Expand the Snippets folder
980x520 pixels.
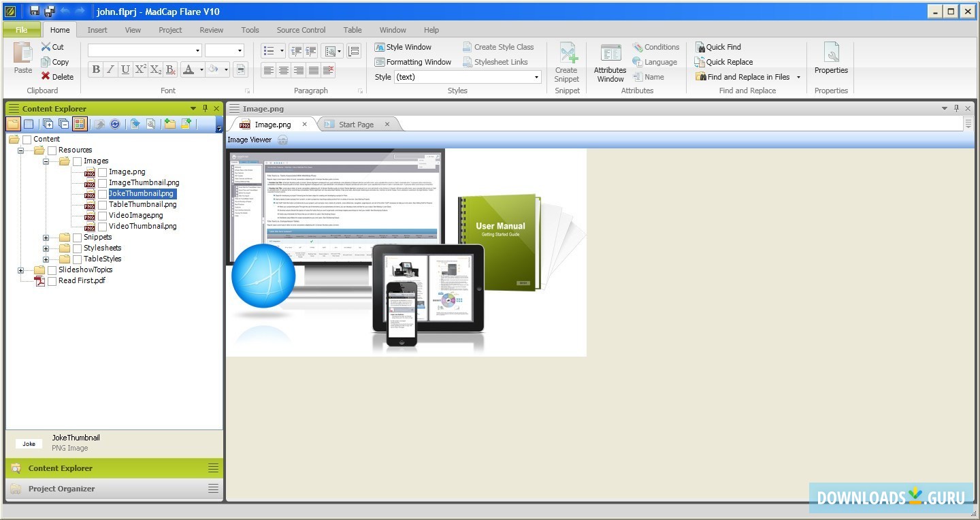[x=46, y=237]
